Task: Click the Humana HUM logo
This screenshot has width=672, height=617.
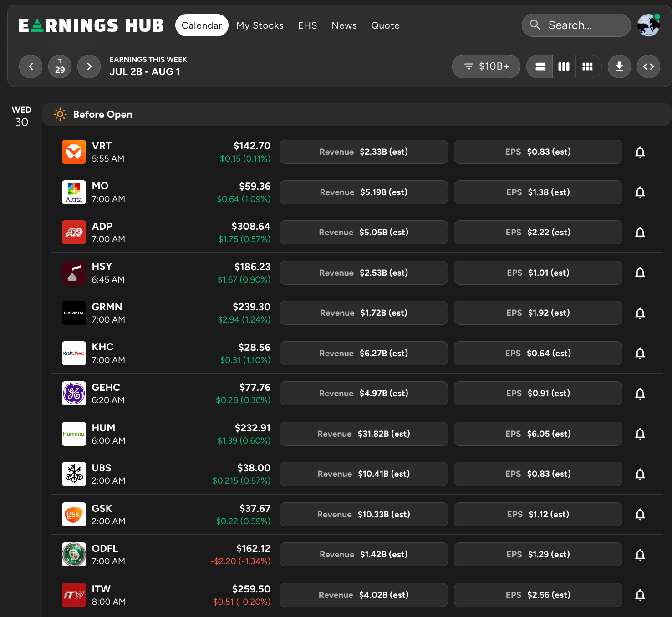Action: click(x=74, y=434)
